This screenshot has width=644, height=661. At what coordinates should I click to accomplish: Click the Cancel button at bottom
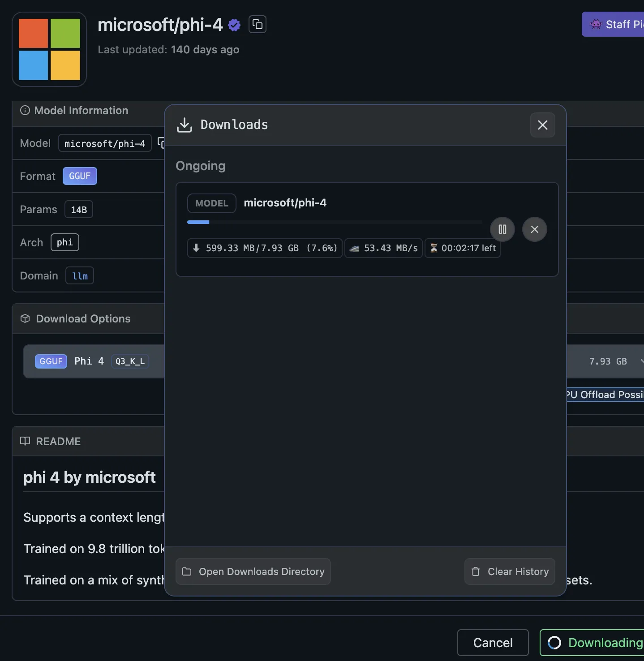click(x=493, y=643)
